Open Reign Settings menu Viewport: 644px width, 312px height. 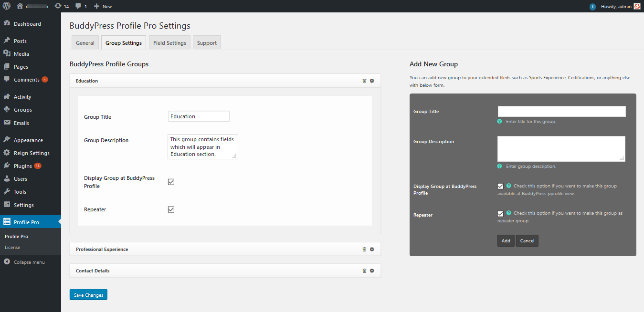pos(31,153)
